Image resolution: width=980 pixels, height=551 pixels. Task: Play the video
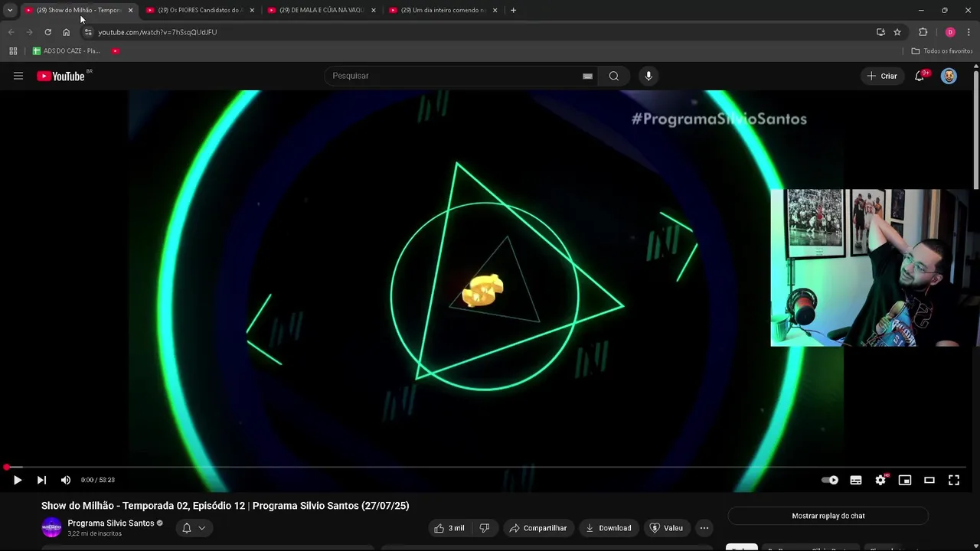coord(17,480)
